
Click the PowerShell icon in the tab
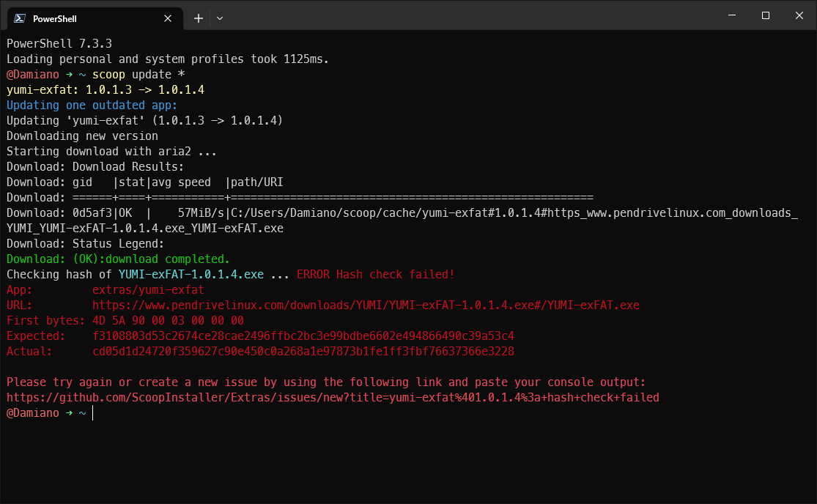pos(20,18)
